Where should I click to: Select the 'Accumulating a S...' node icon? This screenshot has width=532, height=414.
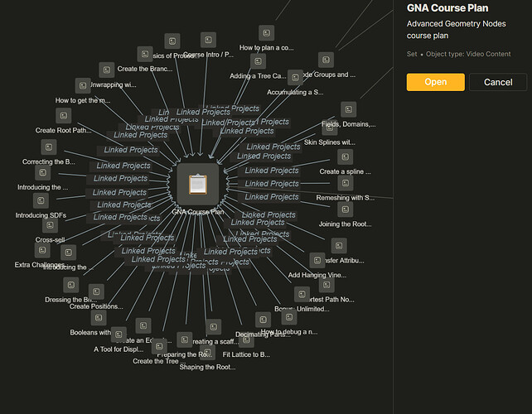295,78
